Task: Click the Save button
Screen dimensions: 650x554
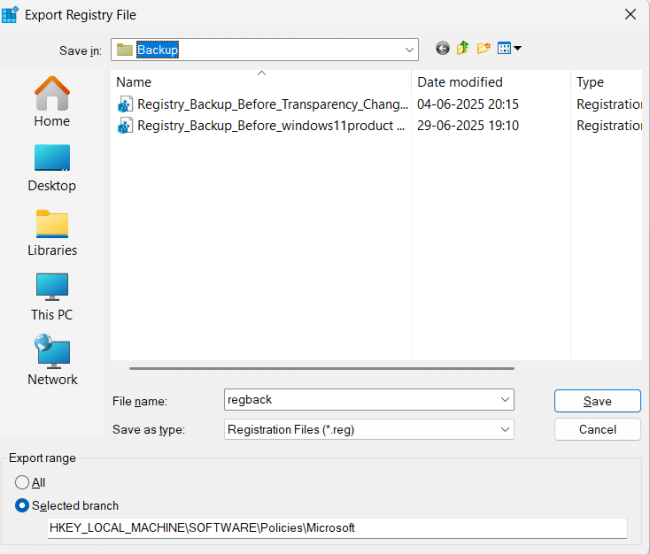Action: pos(597,401)
